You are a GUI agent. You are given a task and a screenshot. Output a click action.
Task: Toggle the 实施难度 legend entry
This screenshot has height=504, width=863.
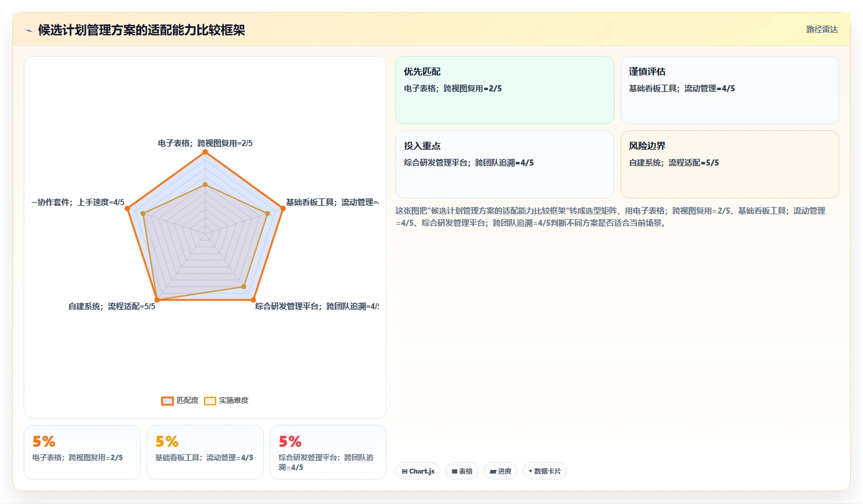click(x=226, y=401)
